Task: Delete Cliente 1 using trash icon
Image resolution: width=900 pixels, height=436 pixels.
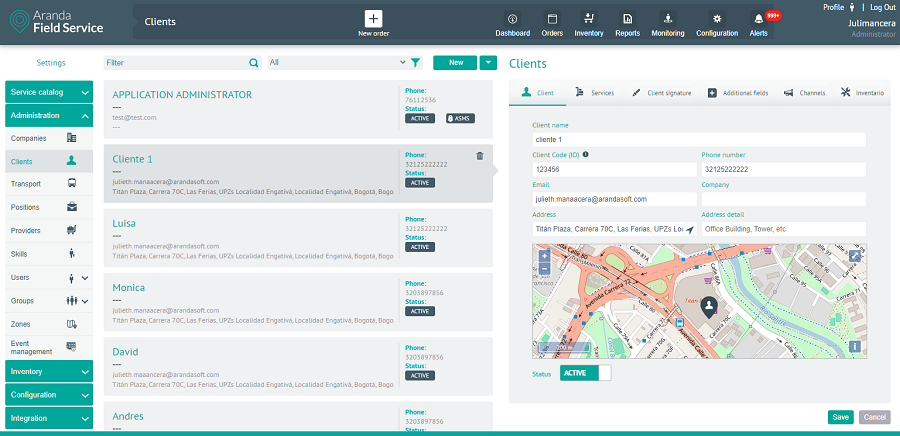Action: (480, 156)
